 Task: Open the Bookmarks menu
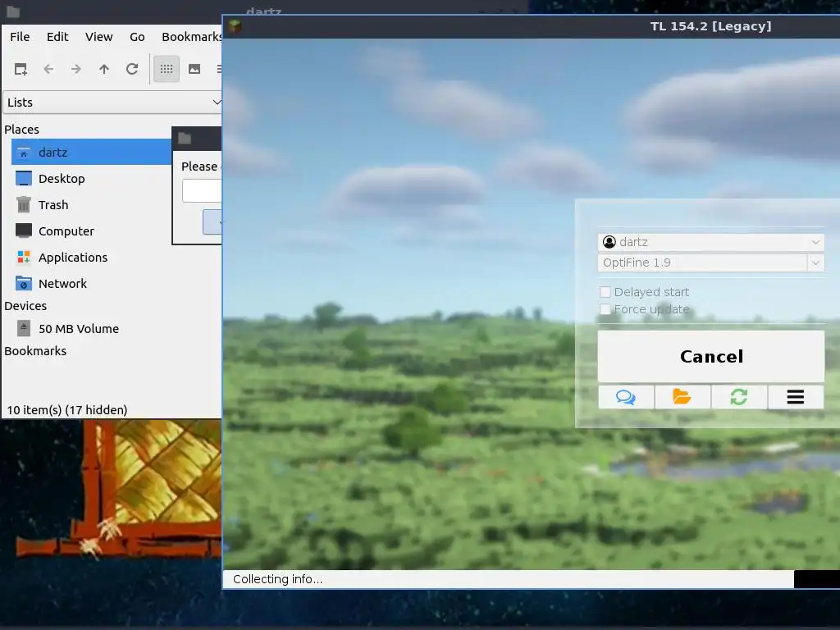[x=191, y=36]
